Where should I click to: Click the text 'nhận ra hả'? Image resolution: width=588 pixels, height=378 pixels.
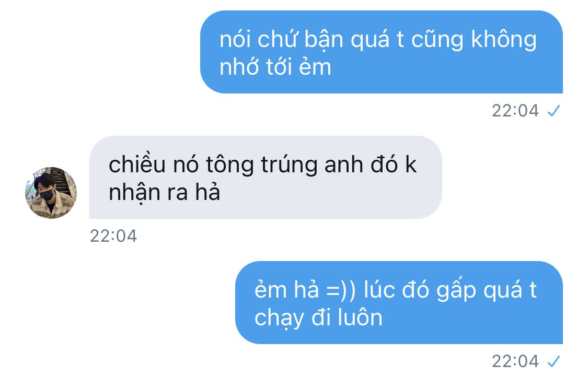(164, 193)
